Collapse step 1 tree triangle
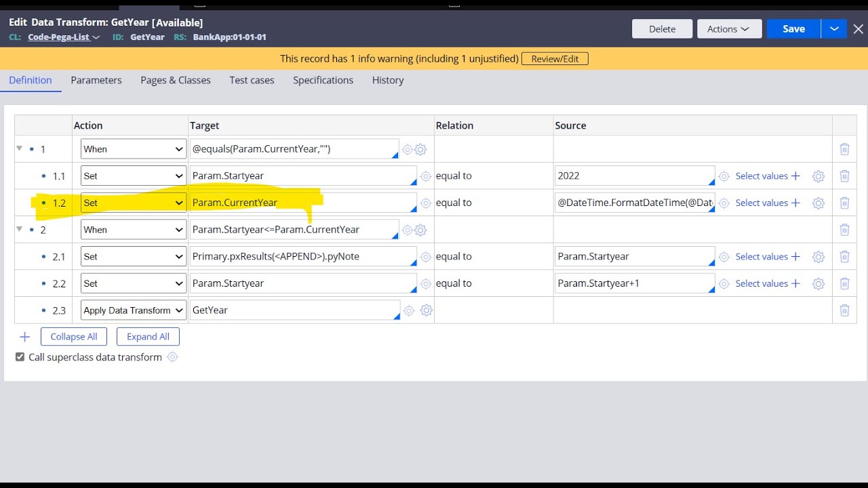Screen dimensions: 868x488 click(x=19, y=148)
